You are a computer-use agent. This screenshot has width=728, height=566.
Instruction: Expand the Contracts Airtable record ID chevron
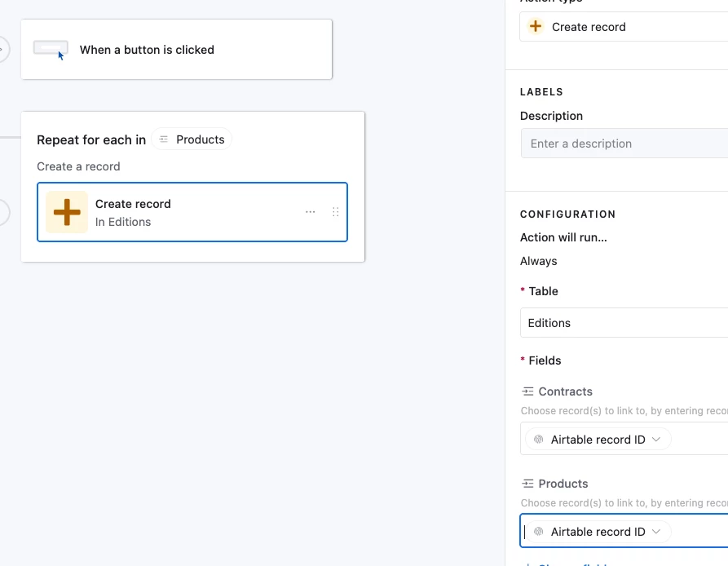click(656, 440)
